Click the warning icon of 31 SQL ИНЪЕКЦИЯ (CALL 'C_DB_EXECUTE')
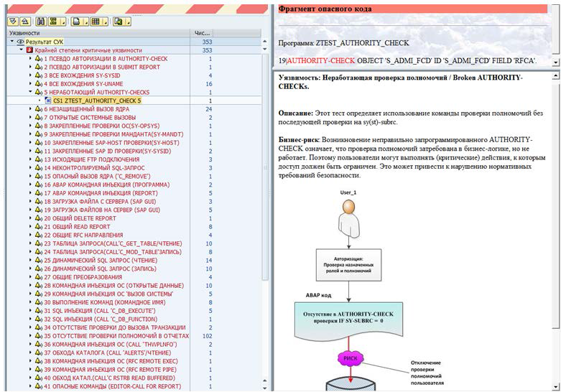The image size is (561, 392). (39, 310)
